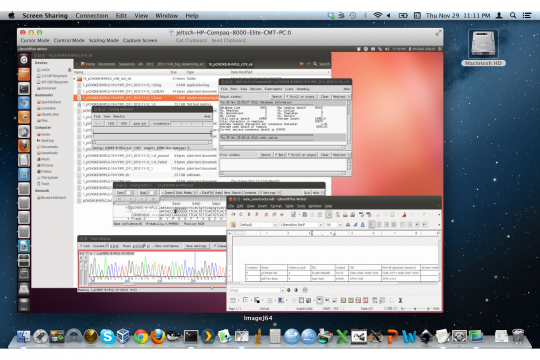Open Find field dropdown arrow in Writer

coord(282,290)
